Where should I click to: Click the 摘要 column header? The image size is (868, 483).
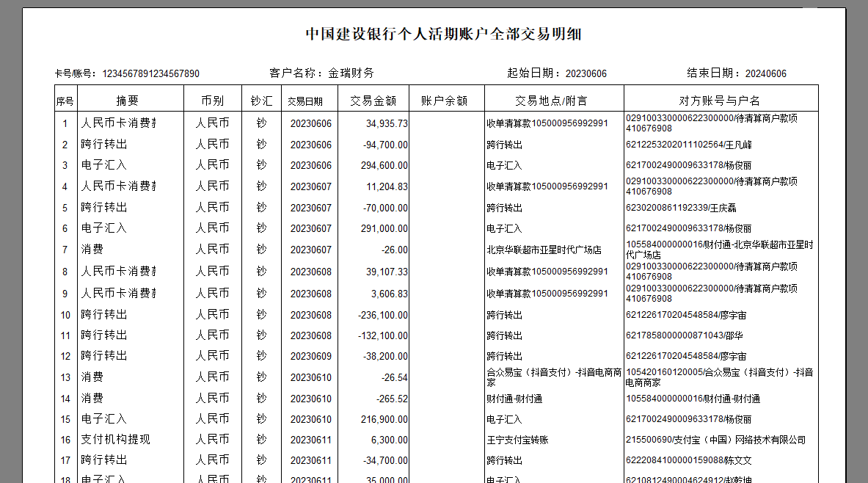click(128, 101)
